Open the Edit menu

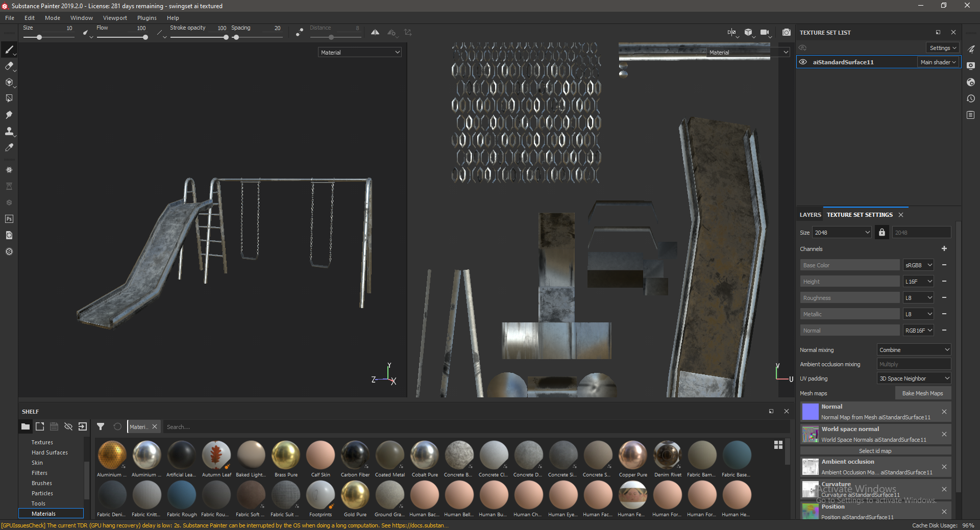click(30, 18)
